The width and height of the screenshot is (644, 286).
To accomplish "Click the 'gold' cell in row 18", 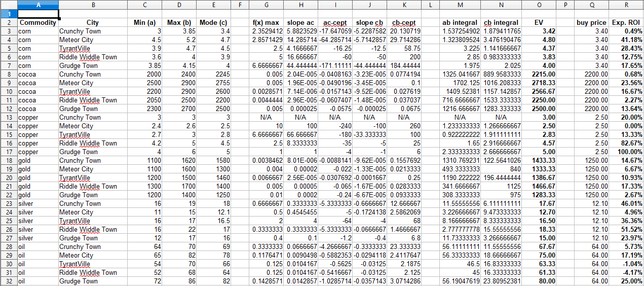I will click(x=39, y=160).
